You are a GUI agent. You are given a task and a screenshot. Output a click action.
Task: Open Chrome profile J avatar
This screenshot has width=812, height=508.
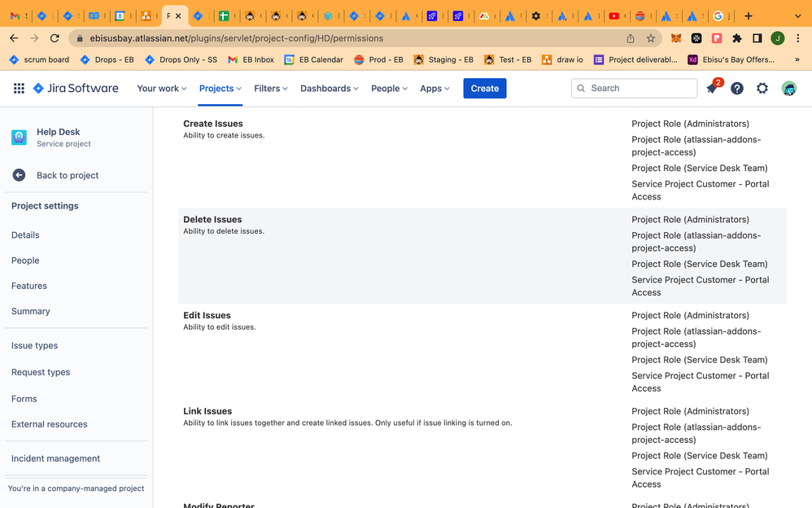coord(777,37)
